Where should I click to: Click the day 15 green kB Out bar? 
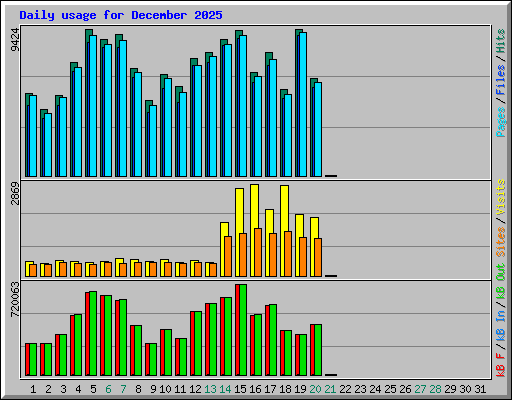[x=243, y=330]
